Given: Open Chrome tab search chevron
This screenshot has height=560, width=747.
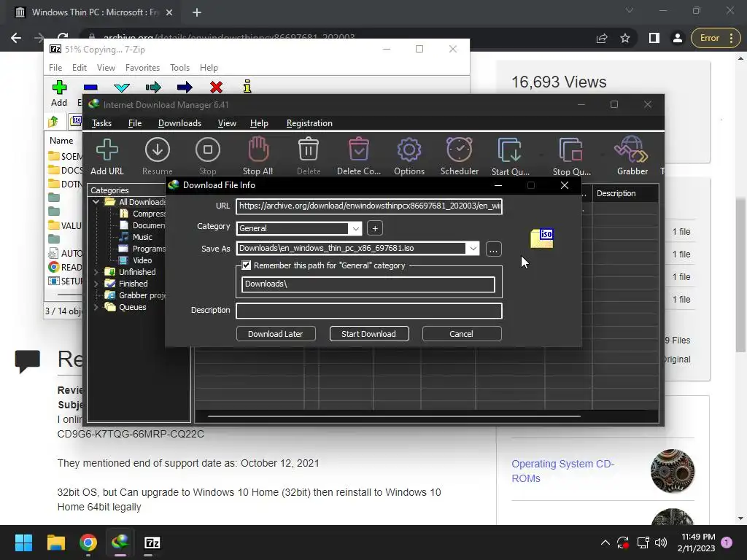Looking at the screenshot, I should [630, 10].
